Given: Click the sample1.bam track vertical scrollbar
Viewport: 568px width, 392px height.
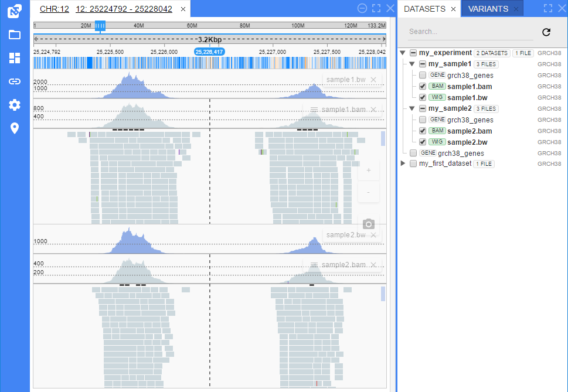Looking at the screenshot, I should 383,139.
